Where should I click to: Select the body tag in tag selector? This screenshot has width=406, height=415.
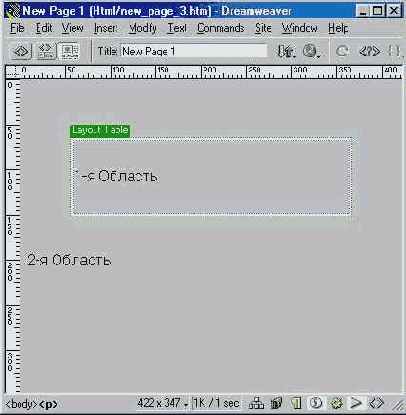[x=22, y=404]
